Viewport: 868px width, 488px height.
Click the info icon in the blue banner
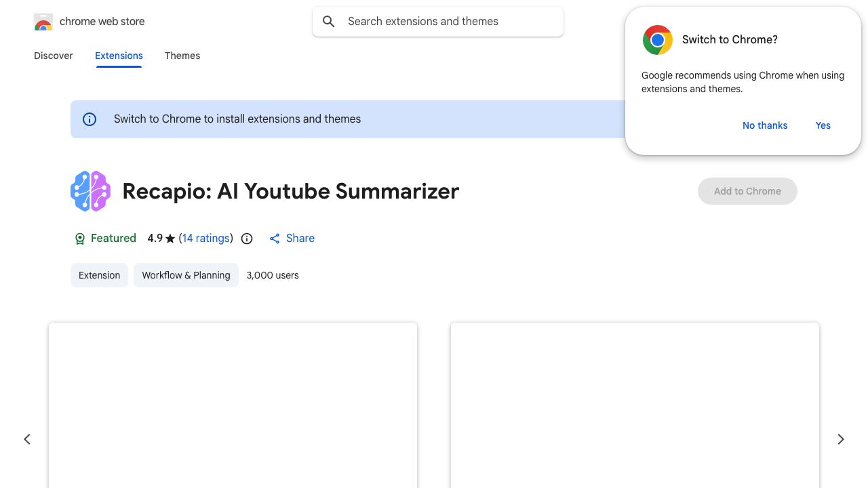(90, 119)
